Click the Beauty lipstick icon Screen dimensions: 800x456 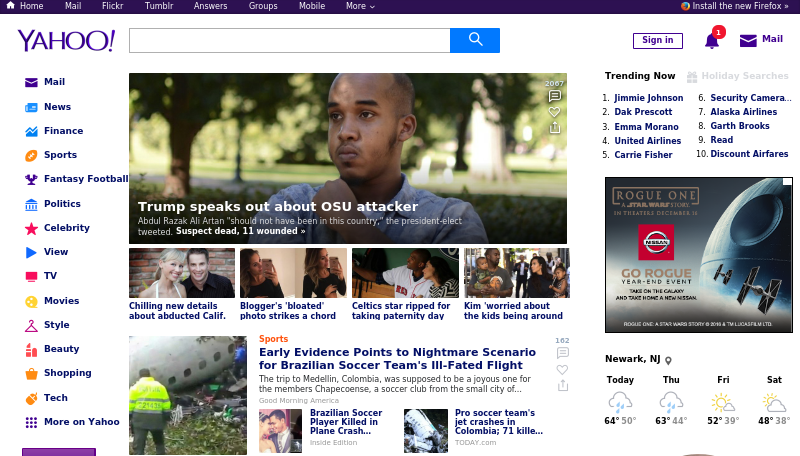31,349
